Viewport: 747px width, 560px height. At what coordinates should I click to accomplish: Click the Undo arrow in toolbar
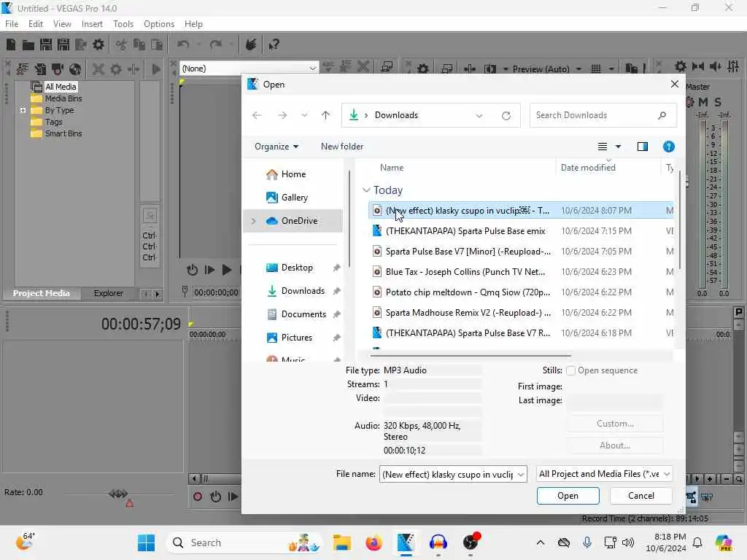tap(183, 44)
